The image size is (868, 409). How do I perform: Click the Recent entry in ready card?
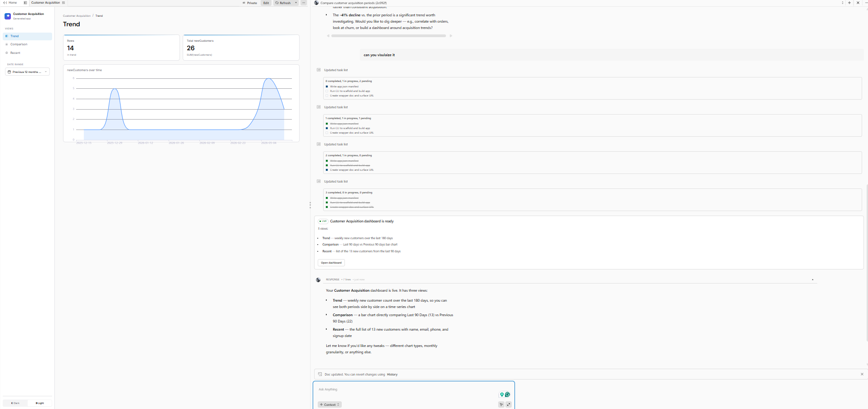361,251
